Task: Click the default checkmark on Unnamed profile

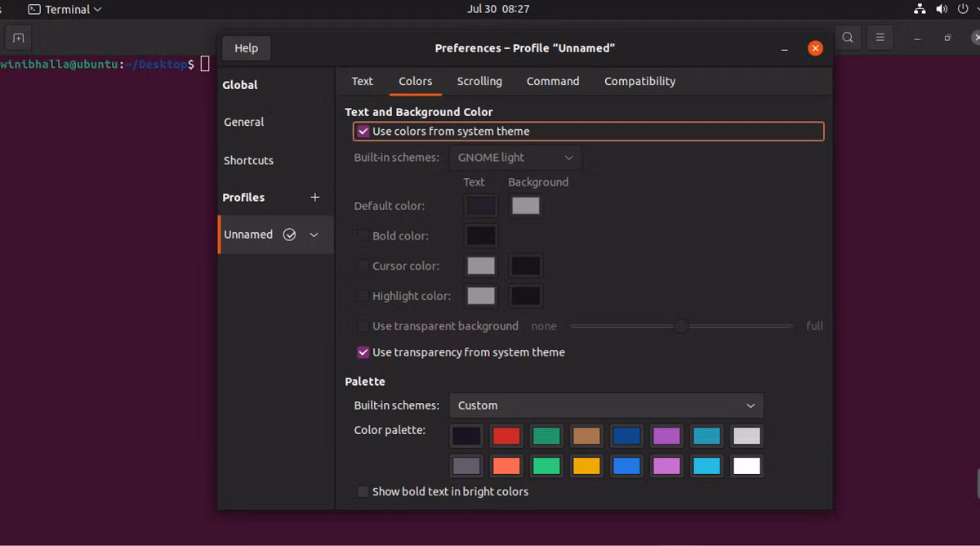Action: click(289, 235)
